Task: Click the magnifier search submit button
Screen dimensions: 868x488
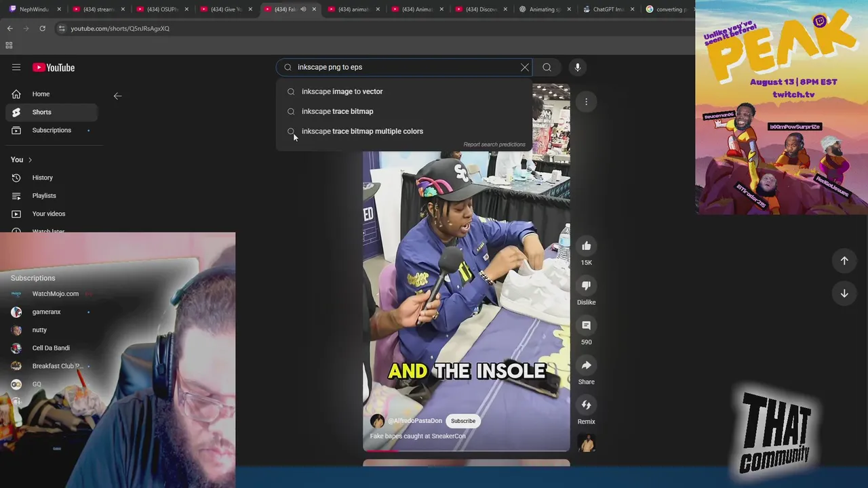Action: click(547, 67)
